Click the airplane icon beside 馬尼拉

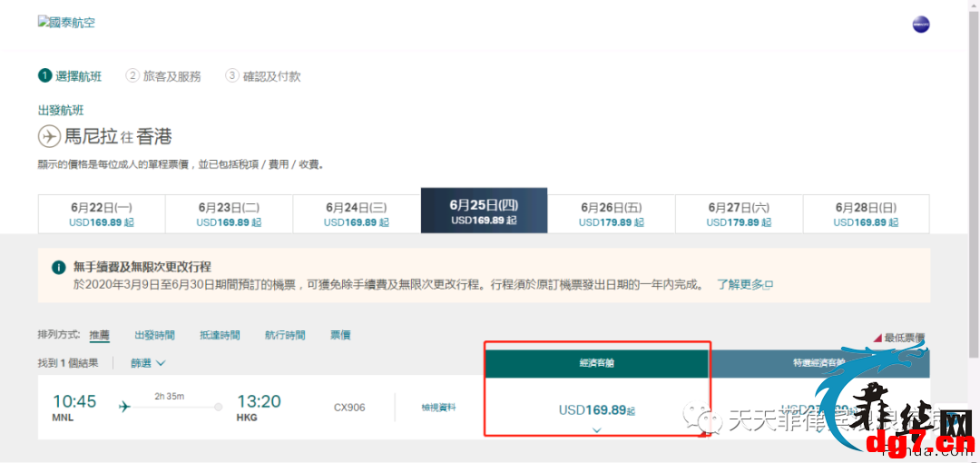(49, 136)
